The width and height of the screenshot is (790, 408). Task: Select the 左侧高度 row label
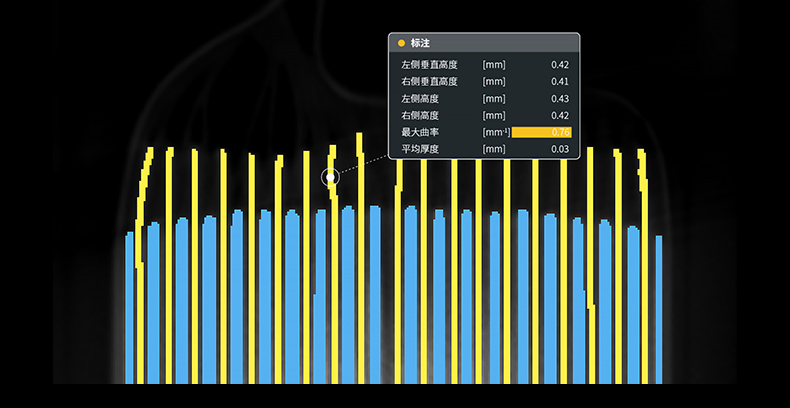420,99
